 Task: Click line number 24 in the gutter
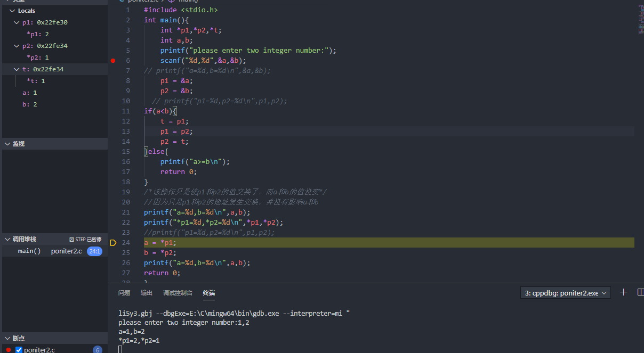[x=126, y=243]
